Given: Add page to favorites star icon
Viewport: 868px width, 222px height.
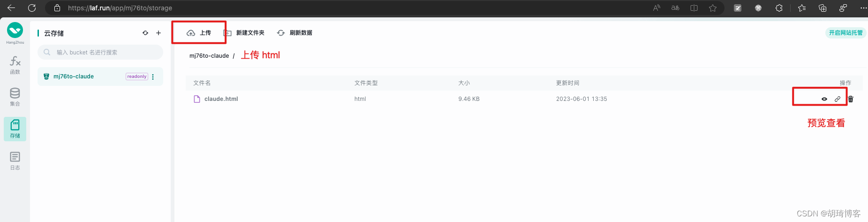Looking at the screenshot, I should pyautogui.click(x=713, y=8).
